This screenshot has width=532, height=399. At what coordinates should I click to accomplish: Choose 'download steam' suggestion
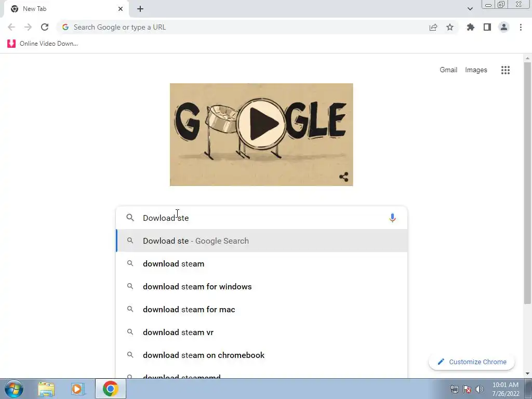tap(262, 263)
